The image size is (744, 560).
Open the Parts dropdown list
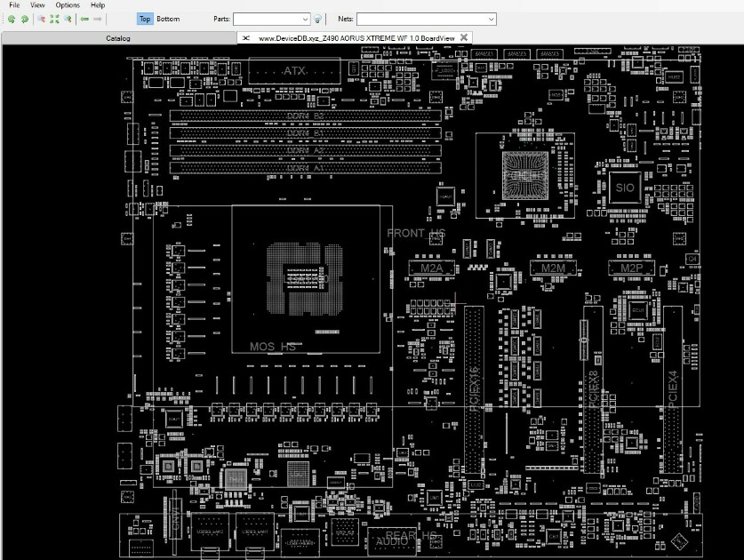pos(305,20)
